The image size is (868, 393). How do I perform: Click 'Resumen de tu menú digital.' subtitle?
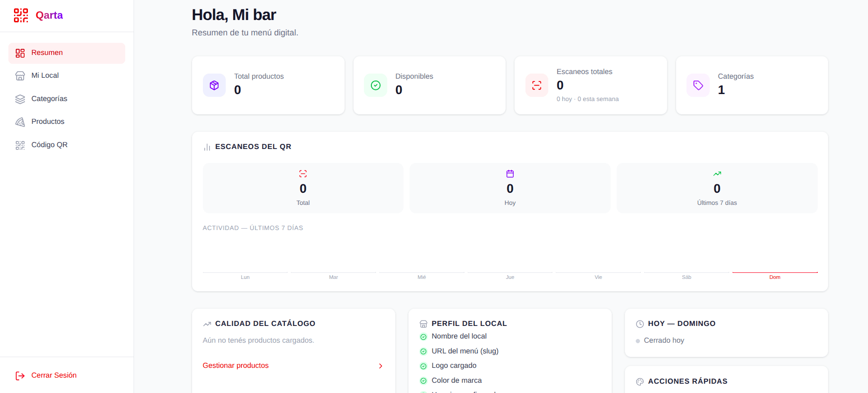(x=245, y=33)
